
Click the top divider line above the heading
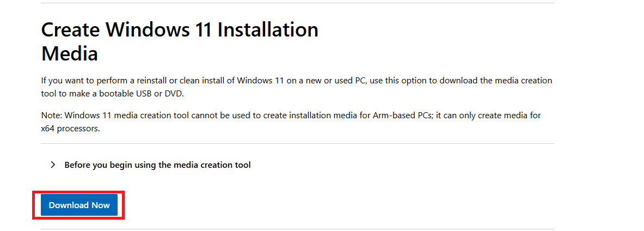pyautogui.click(x=297, y=3)
